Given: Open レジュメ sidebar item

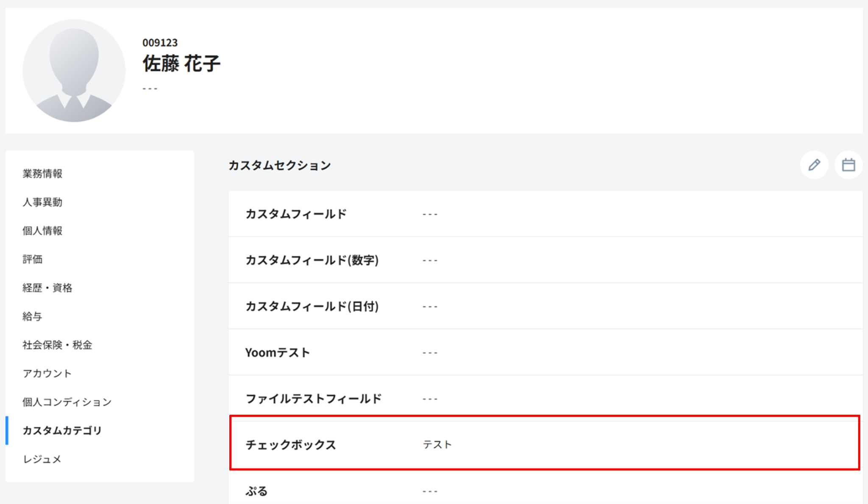Looking at the screenshot, I should tap(42, 459).
